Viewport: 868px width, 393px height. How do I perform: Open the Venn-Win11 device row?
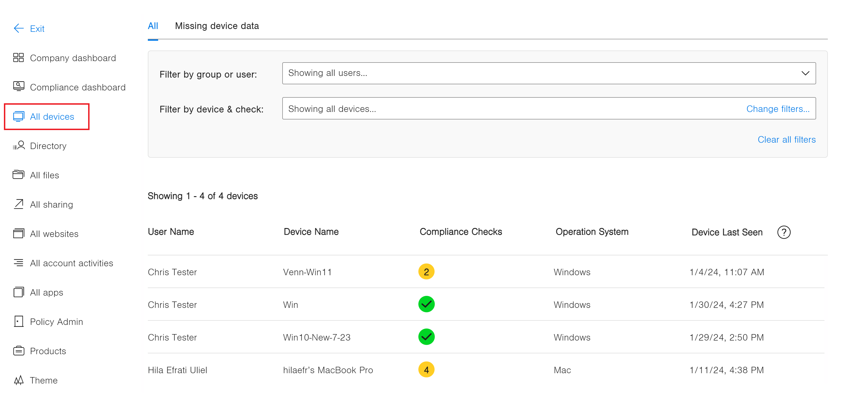point(307,272)
